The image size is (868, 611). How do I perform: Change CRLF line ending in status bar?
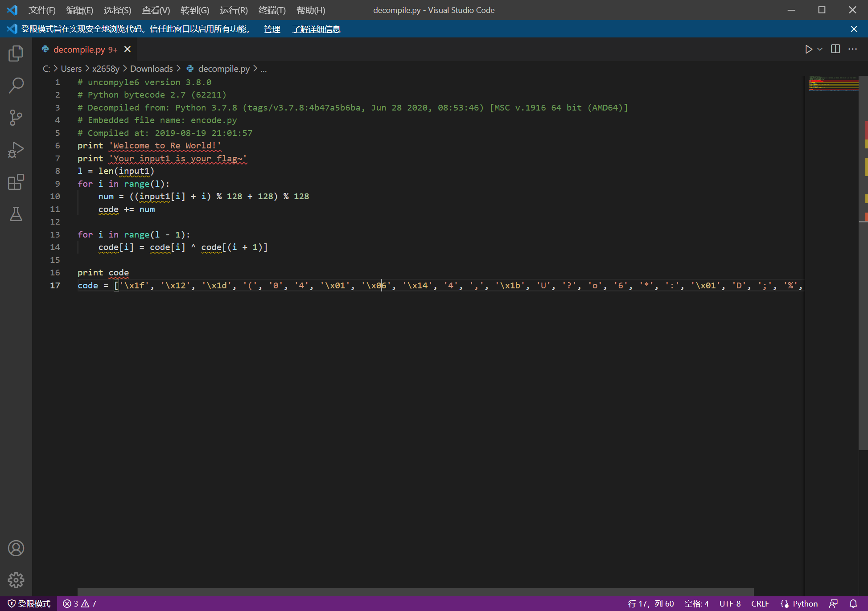(x=760, y=603)
